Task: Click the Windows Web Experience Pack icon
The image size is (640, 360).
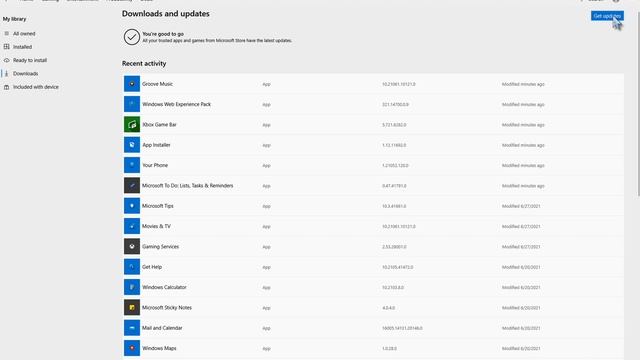Action: pos(132,104)
